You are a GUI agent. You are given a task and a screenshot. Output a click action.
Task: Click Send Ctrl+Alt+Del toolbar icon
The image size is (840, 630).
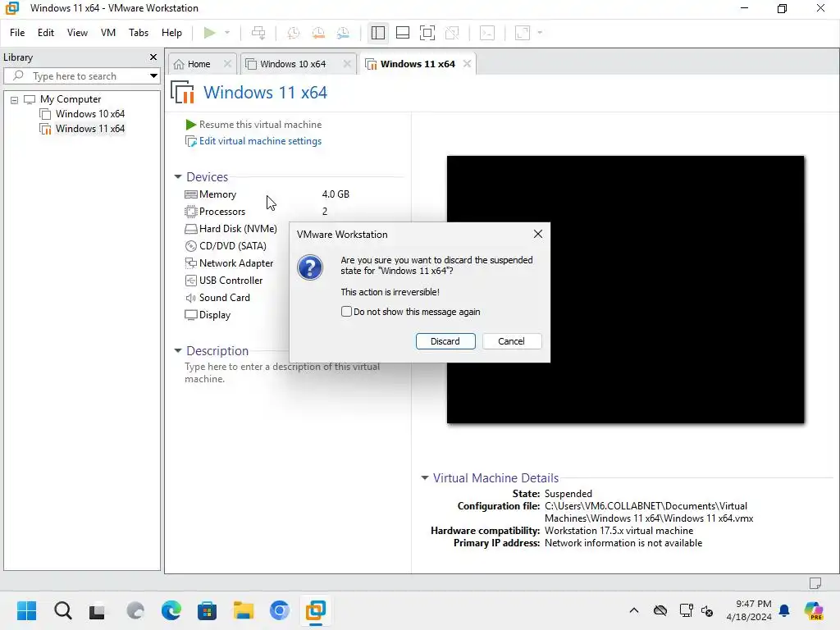click(258, 33)
